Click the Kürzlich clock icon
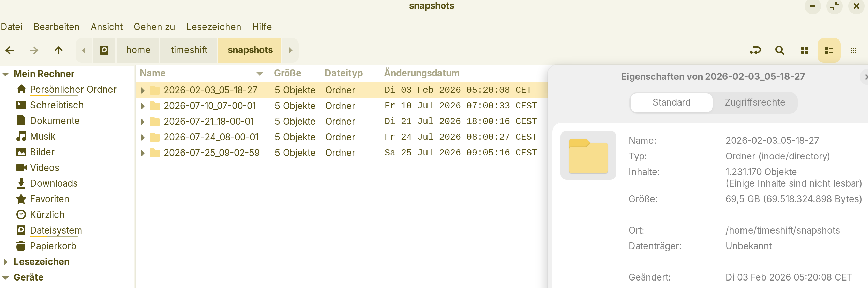Viewport: 868px width, 288px height. click(x=21, y=214)
